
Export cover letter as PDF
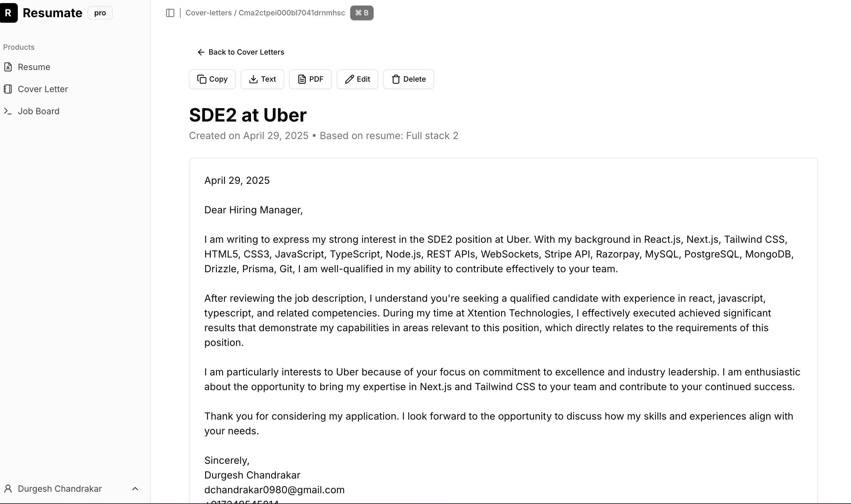point(310,79)
